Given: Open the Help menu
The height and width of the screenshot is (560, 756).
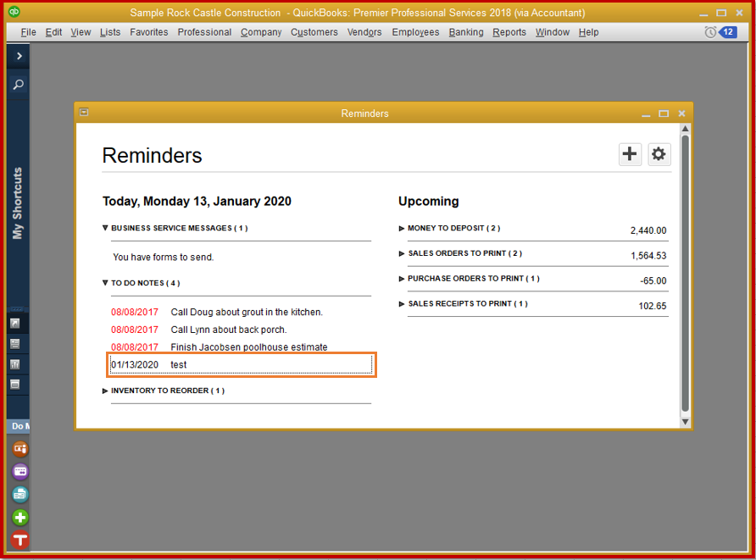Looking at the screenshot, I should pos(589,32).
